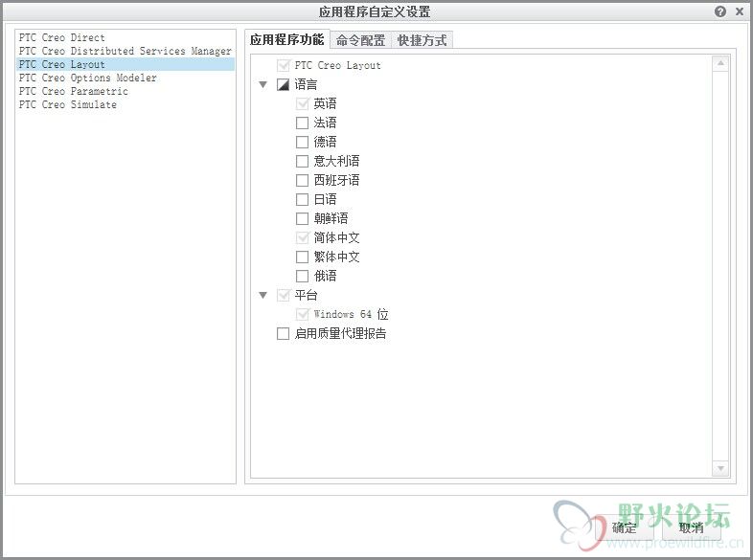The height and width of the screenshot is (560, 753).
Task: Select PTC Creo Distributed Services Manager
Action: pyautogui.click(x=125, y=51)
